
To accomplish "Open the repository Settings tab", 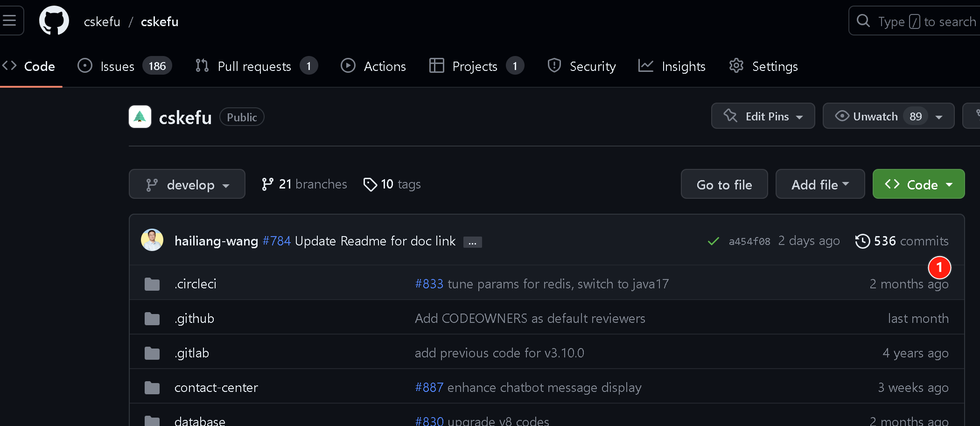I will (763, 66).
